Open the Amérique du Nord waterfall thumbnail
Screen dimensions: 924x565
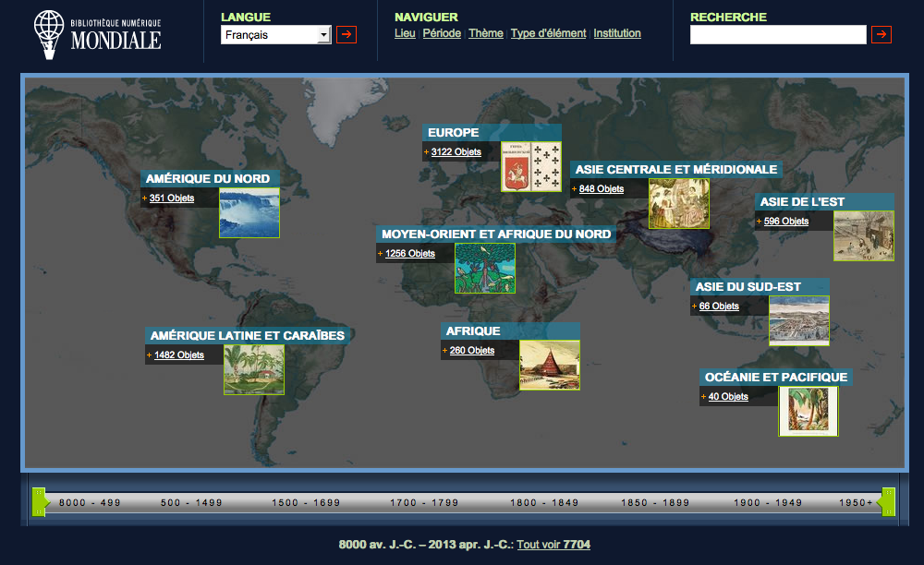coord(249,212)
